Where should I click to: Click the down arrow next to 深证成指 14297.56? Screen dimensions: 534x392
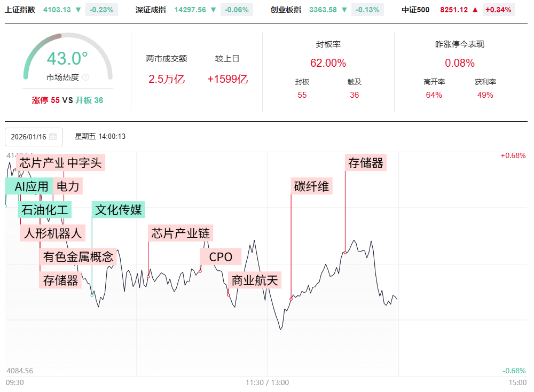pos(214,10)
